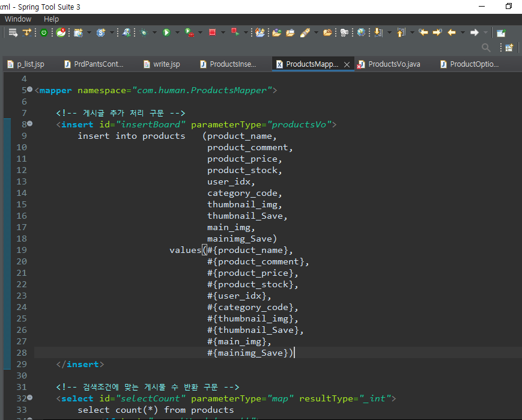Expand Next Annotation dropdown arrow
The height and width of the screenshot is (420, 522).
[389, 32]
